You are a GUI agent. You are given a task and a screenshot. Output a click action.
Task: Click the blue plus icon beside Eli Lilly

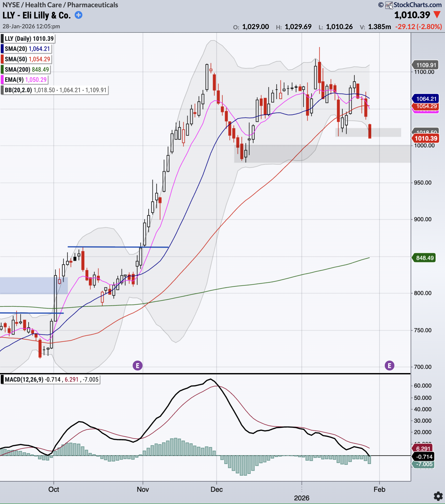point(78,15)
